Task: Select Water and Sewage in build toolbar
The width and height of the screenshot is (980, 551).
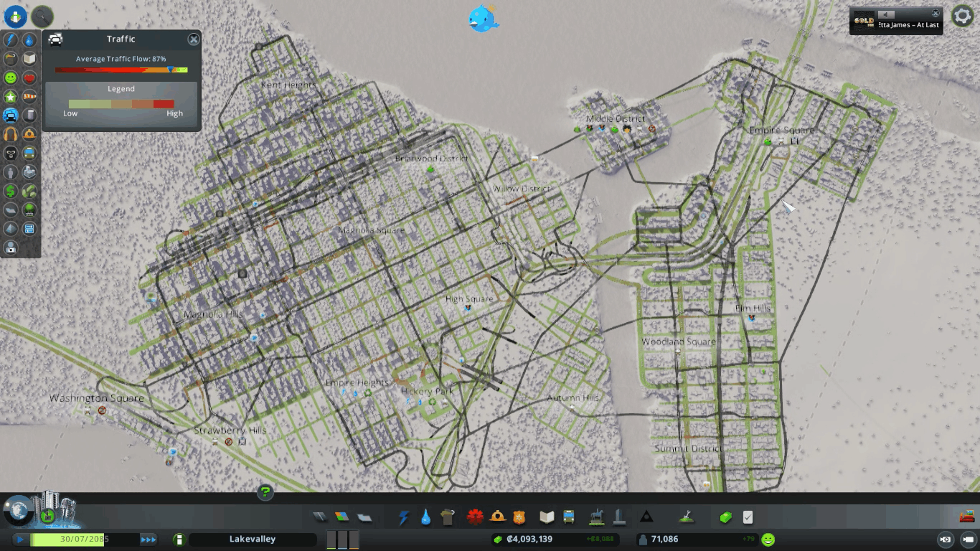Action: point(425,517)
